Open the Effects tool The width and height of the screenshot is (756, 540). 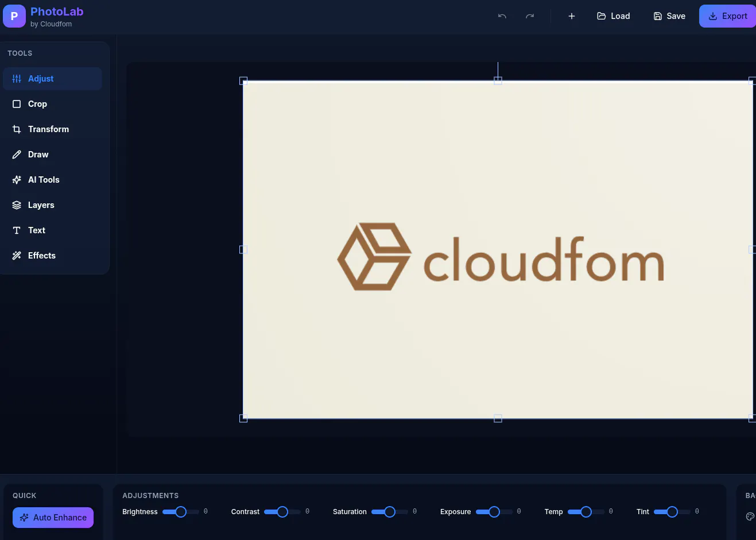(52, 256)
